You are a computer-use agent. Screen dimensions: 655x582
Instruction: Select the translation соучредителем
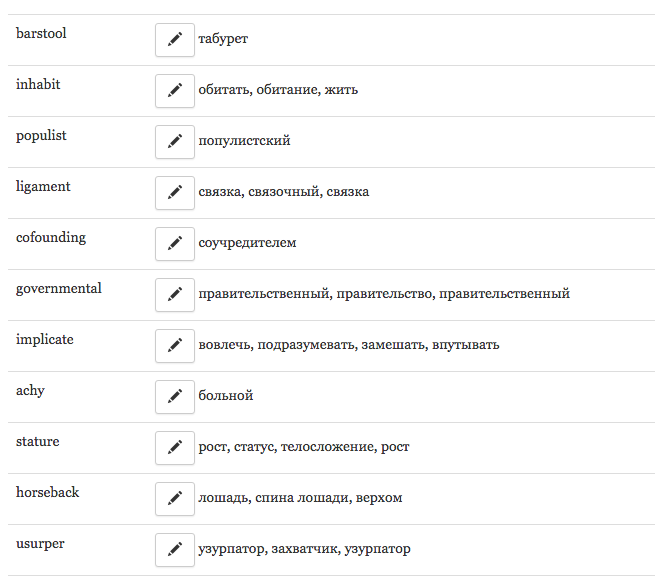coord(247,243)
